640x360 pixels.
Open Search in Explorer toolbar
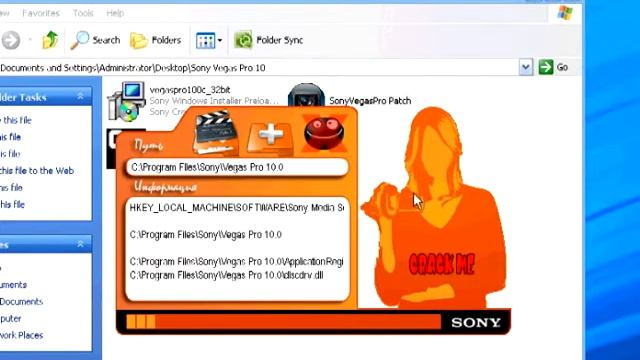pos(95,40)
